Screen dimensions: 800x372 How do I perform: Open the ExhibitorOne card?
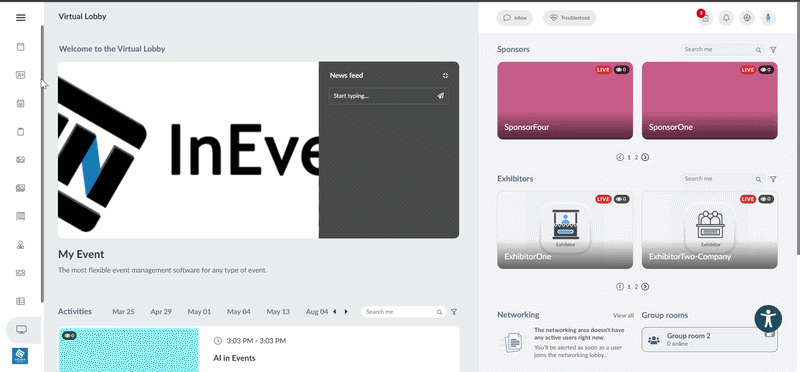[565, 230]
